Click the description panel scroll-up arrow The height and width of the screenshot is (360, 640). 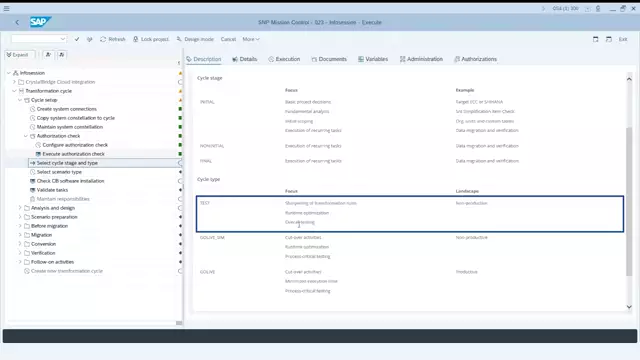click(x=629, y=79)
